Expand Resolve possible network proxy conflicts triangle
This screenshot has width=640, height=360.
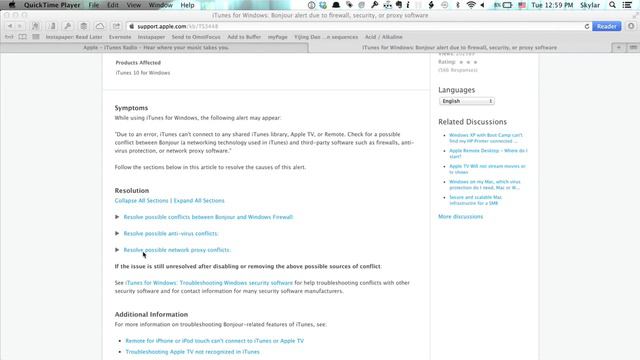point(117,250)
